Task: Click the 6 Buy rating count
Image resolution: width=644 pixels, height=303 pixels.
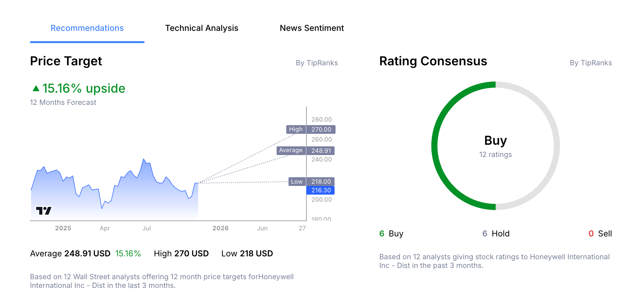Action: (391, 234)
